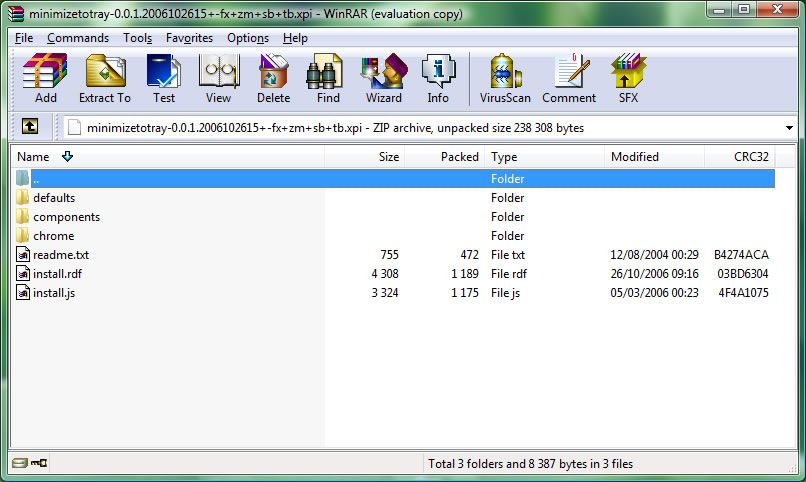Screen dimensions: 806x482
Task: Show archive Info
Action: tap(438, 78)
